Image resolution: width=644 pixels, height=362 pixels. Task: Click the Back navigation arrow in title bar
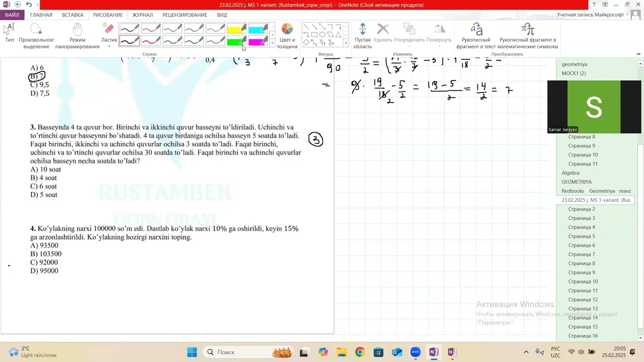pyautogui.click(x=18, y=5)
